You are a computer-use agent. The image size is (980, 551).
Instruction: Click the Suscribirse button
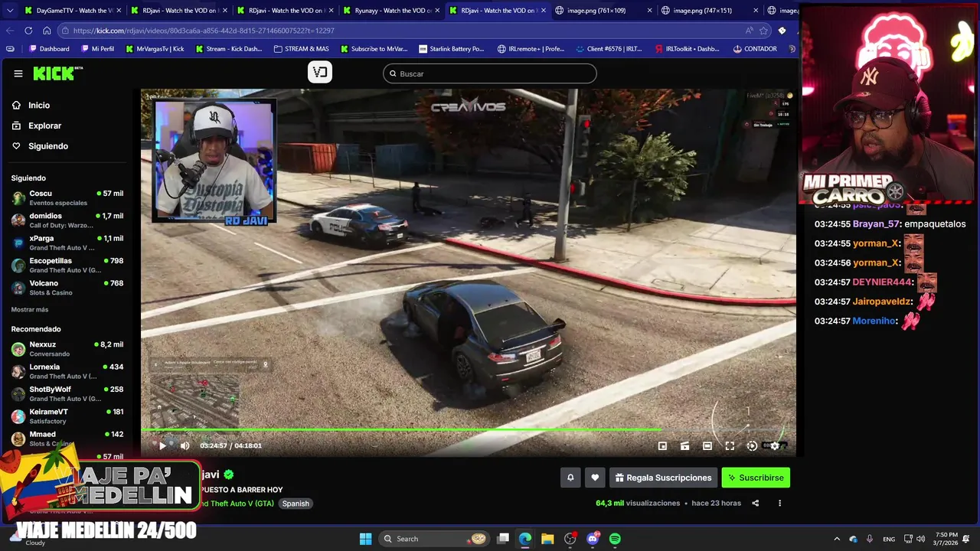[x=756, y=478]
